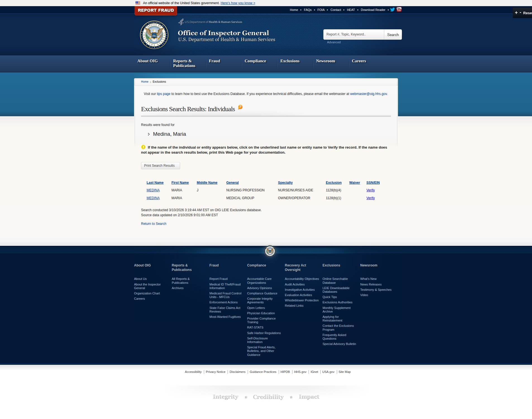Click the minus text-size decrease icon
This screenshot has width=532, height=419.
[521, 13]
